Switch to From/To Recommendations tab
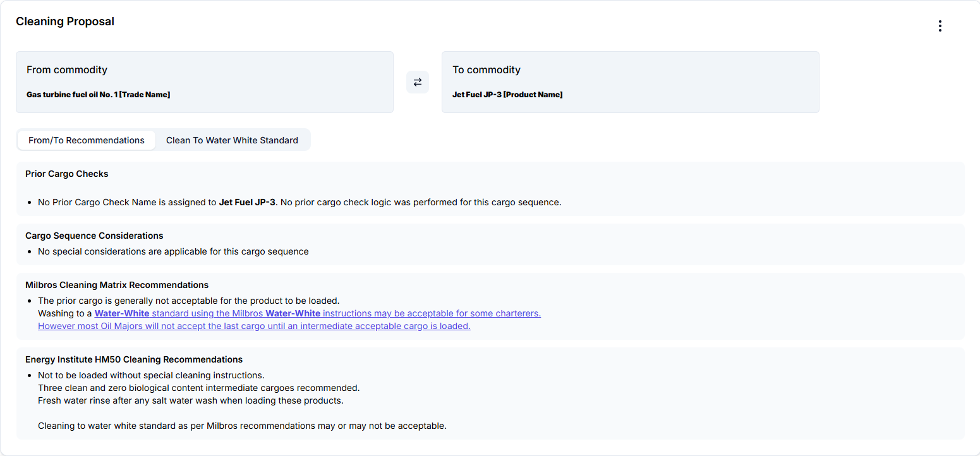This screenshot has height=456, width=980. pyautogui.click(x=87, y=140)
